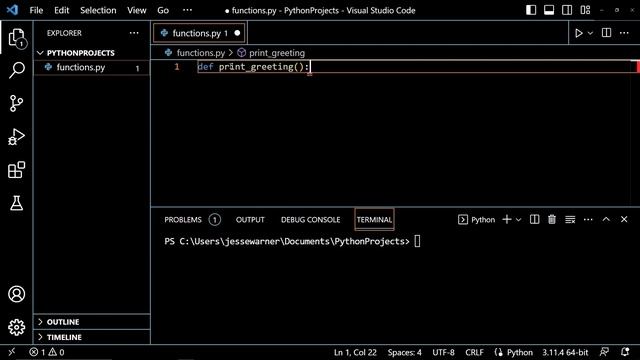This screenshot has height=360, width=640.
Task: Click the red marker in overview ruler
Action: [x=638, y=67]
